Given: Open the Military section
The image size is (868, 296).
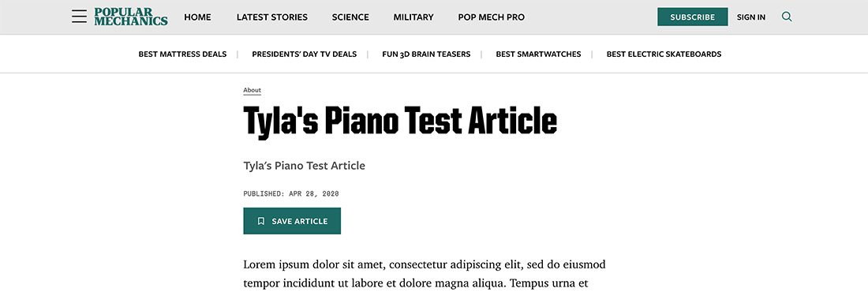Looking at the screenshot, I should click(413, 17).
